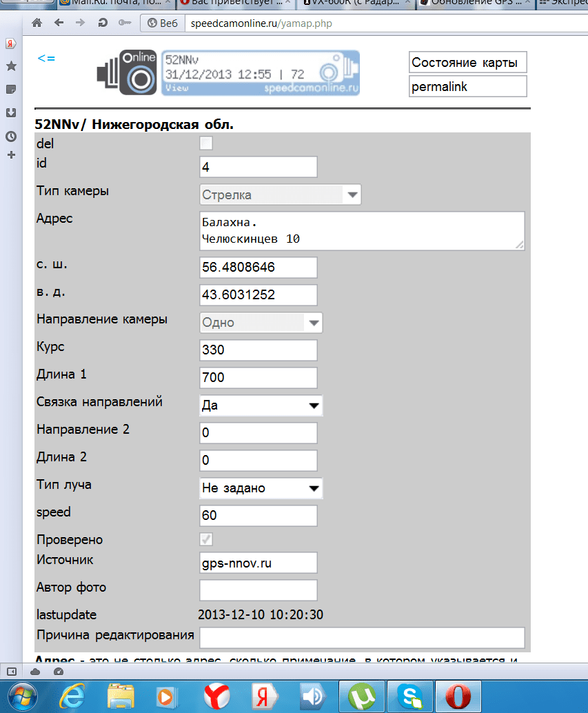Open the speaker volume taskbar icon
The image size is (588, 713).
tap(313, 696)
